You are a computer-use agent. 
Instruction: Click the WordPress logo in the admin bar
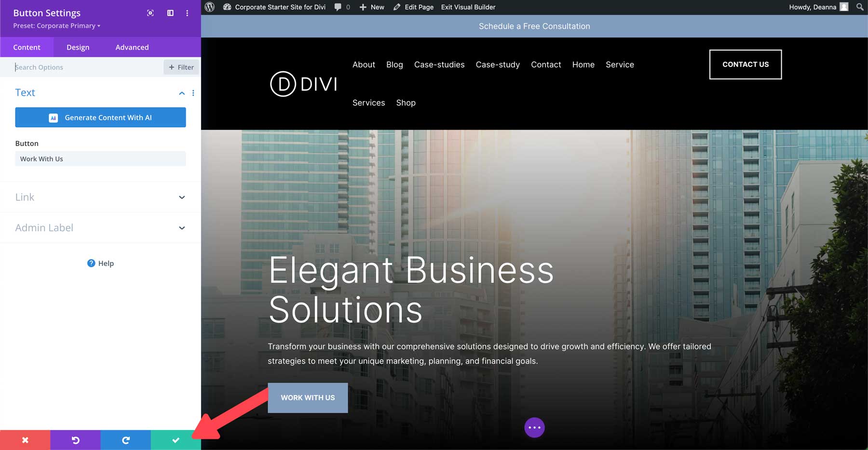209,7
